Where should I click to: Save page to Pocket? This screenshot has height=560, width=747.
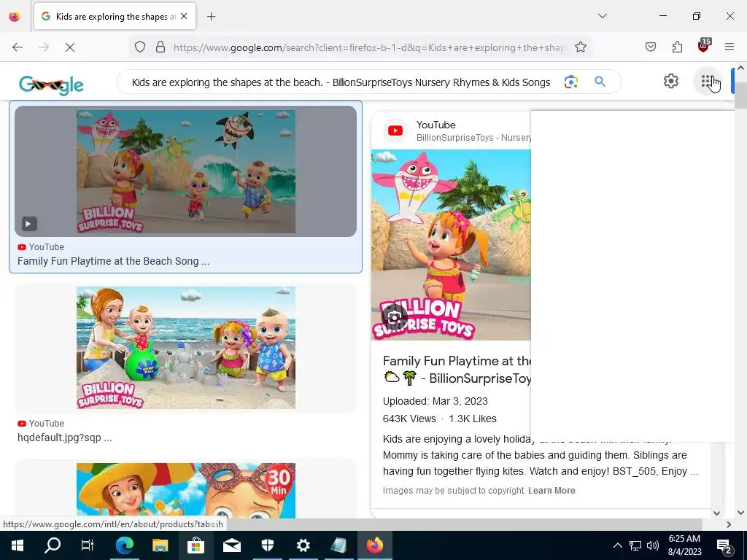click(x=650, y=47)
